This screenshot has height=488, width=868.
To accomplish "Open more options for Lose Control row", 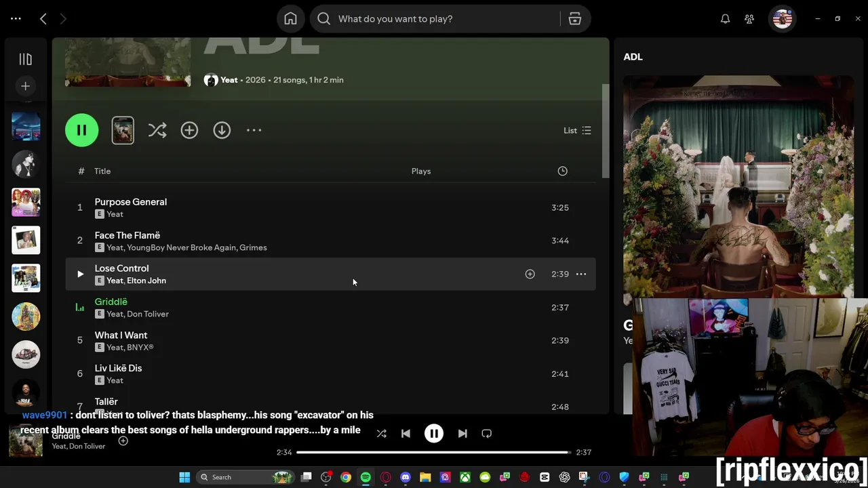I will tap(581, 274).
